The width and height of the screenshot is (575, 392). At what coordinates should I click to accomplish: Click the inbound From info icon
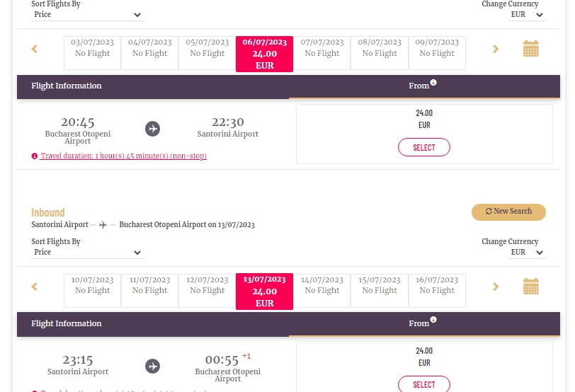point(433,319)
